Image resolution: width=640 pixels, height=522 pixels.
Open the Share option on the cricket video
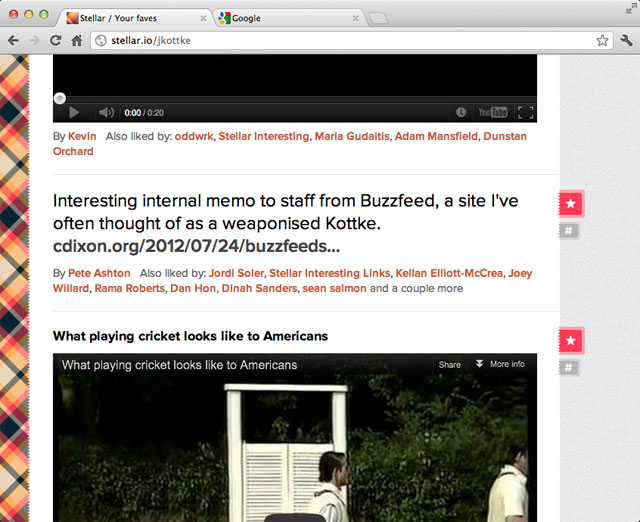click(449, 365)
